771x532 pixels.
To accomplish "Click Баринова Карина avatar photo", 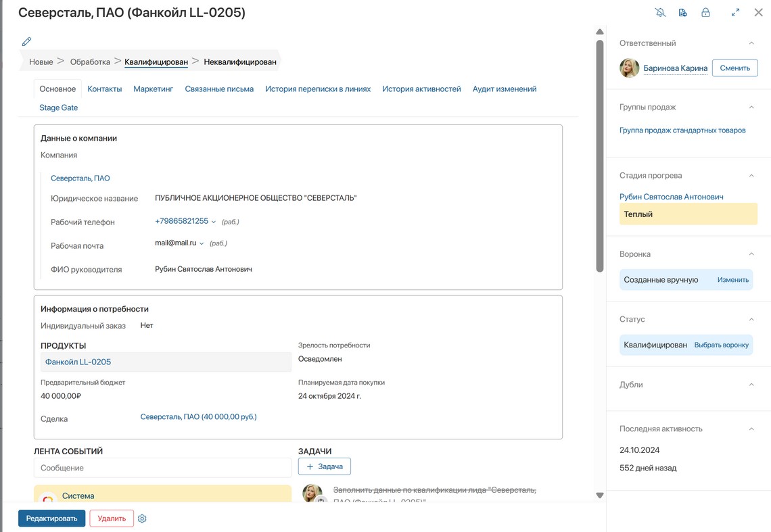I will click(630, 68).
